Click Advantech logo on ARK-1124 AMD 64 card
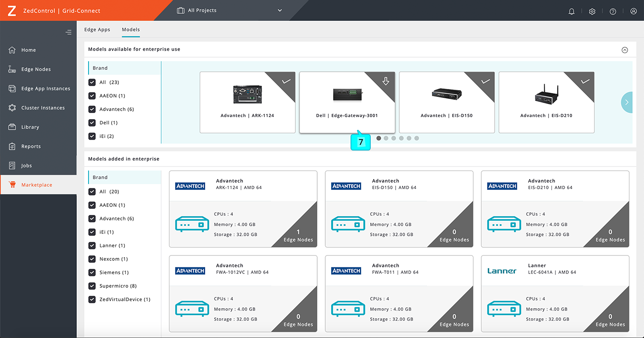 pos(190,186)
